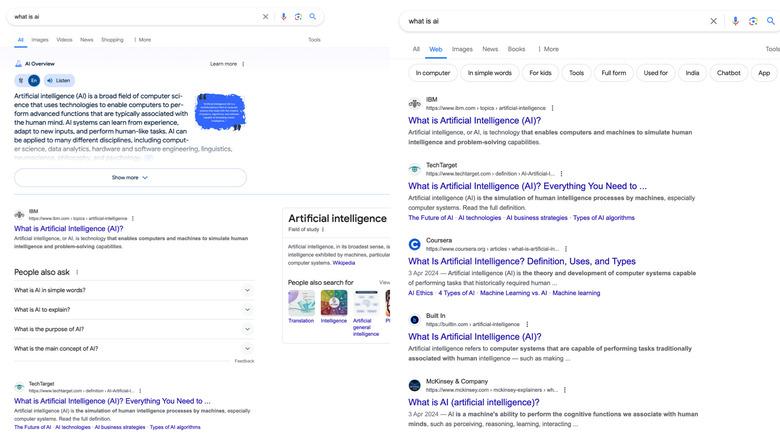This screenshot has height=438, width=780.
Task: Open three-dot menu beside Coursera URL
Action: coord(566,249)
